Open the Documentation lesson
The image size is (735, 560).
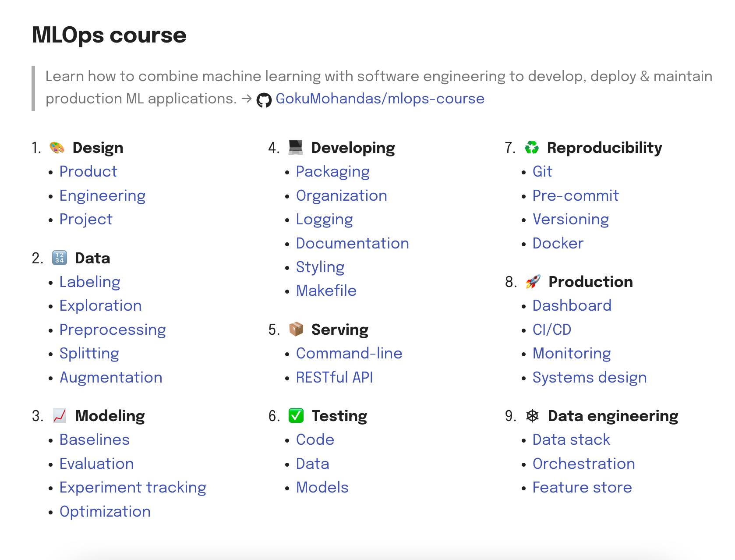coord(353,243)
